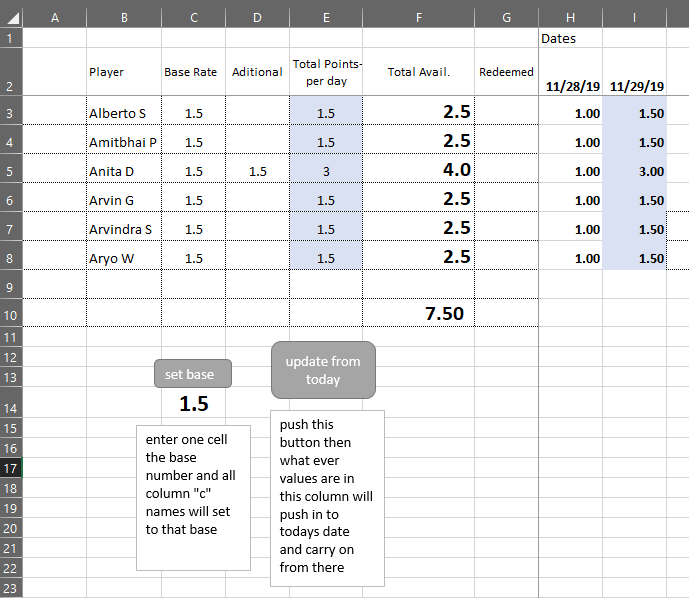Select column C header
689x598 pixels.
click(193, 18)
